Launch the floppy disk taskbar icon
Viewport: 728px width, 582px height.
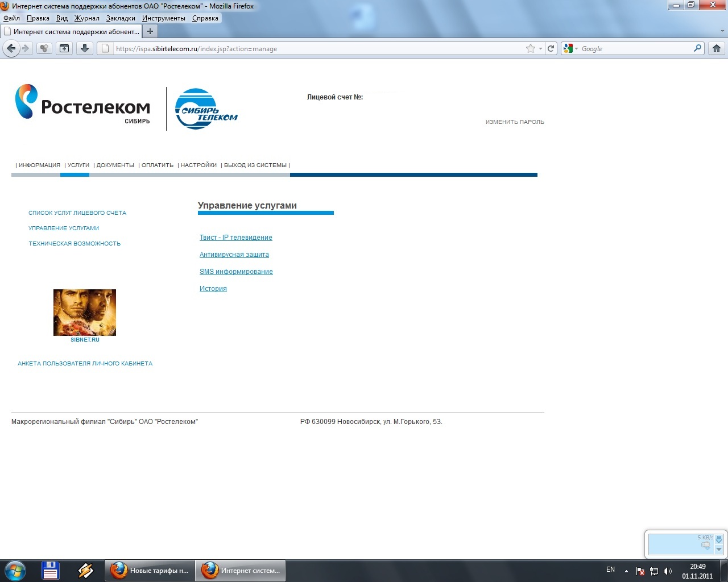point(51,570)
